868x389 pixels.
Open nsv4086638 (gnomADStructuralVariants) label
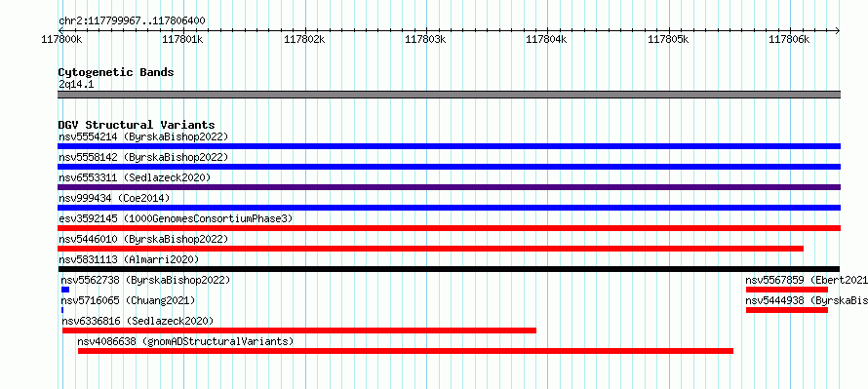185,341
